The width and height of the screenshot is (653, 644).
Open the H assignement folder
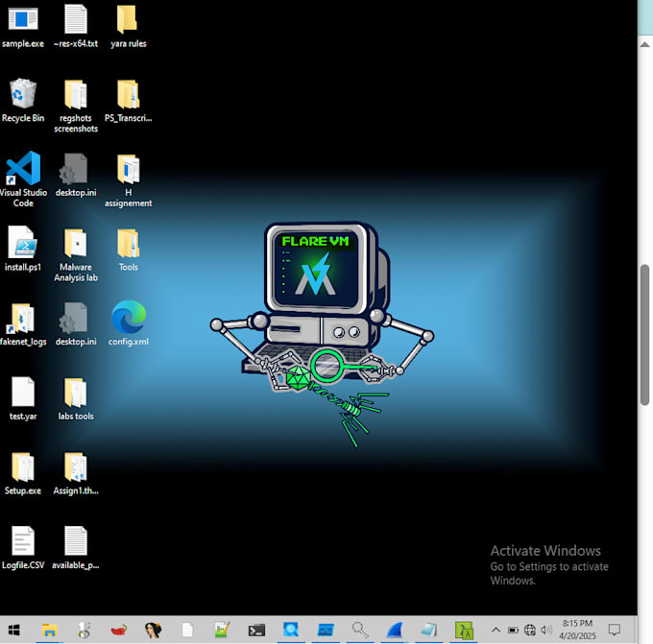coord(129,180)
